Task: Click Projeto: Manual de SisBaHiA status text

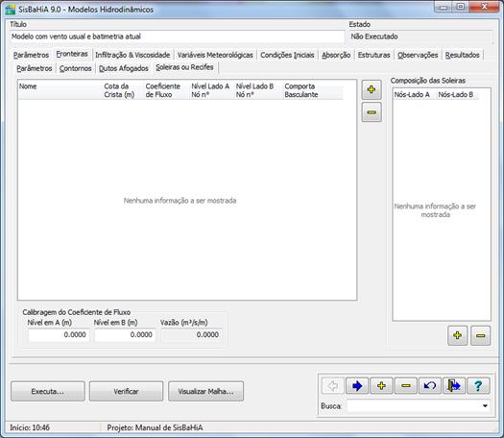Action: [x=155, y=427]
